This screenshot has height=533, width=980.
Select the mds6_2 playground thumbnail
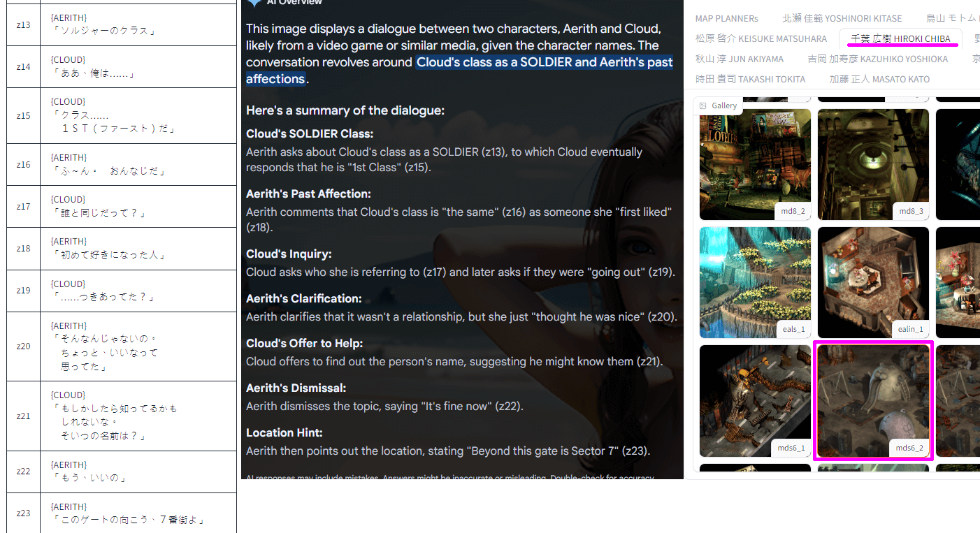[x=873, y=401]
